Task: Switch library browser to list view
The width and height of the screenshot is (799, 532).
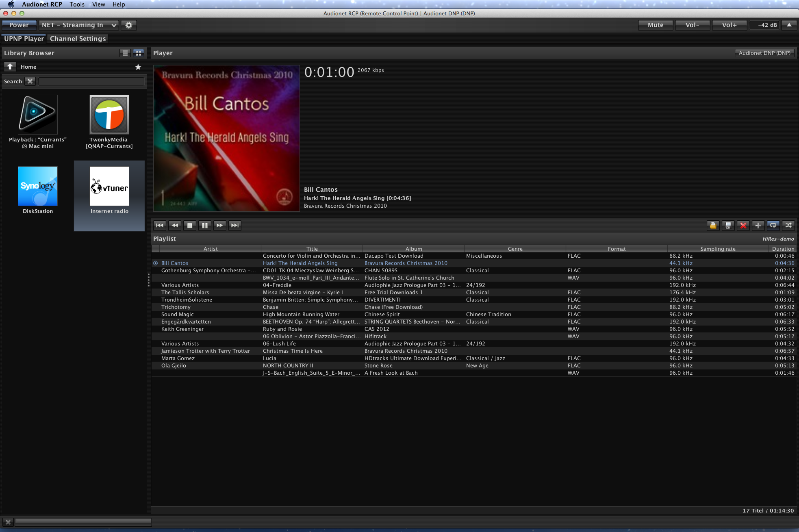Action: click(x=125, y=53)
